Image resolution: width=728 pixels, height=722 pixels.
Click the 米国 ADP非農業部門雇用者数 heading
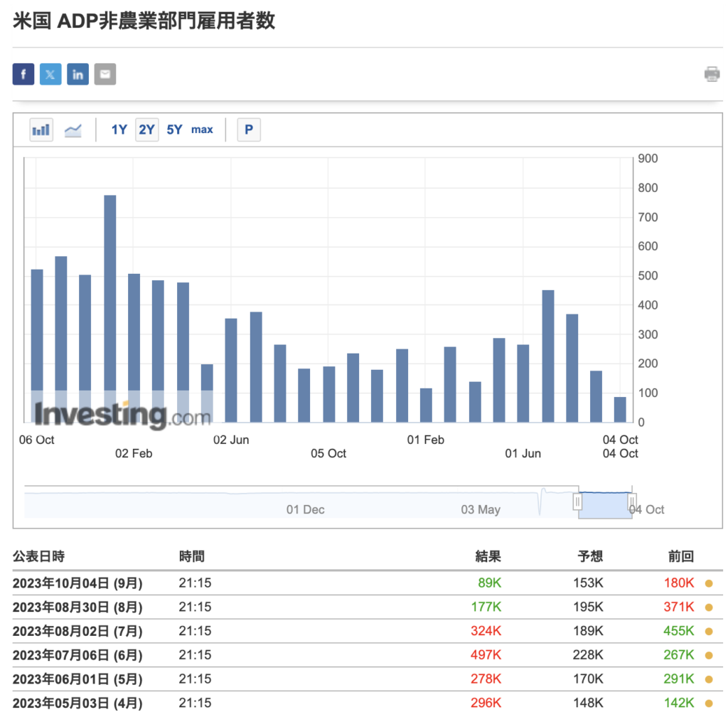144,21
